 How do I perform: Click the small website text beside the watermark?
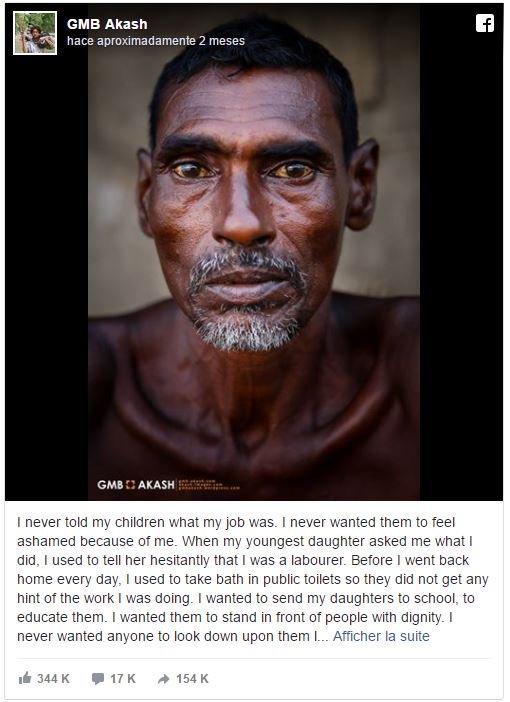click(209, 485)
